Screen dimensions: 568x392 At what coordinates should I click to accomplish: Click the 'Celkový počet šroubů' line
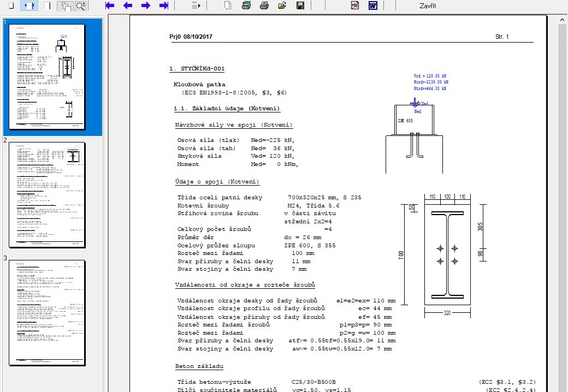click(255, 229)
